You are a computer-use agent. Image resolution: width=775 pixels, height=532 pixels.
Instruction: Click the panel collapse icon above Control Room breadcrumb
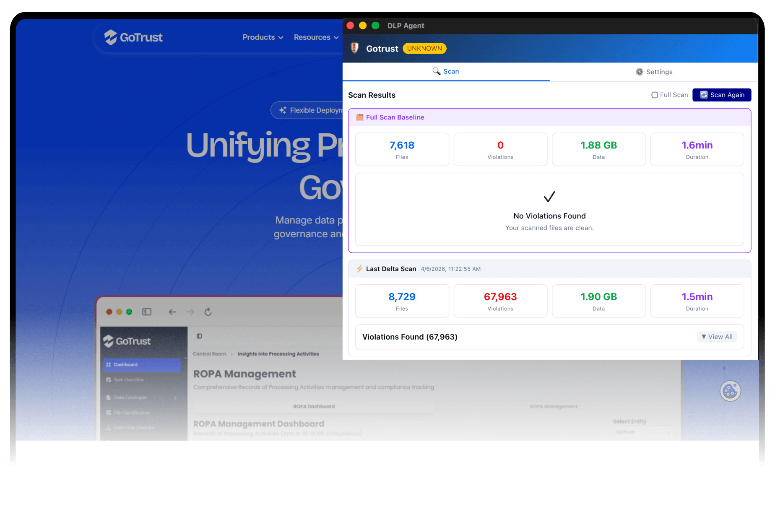click(200, 336)
